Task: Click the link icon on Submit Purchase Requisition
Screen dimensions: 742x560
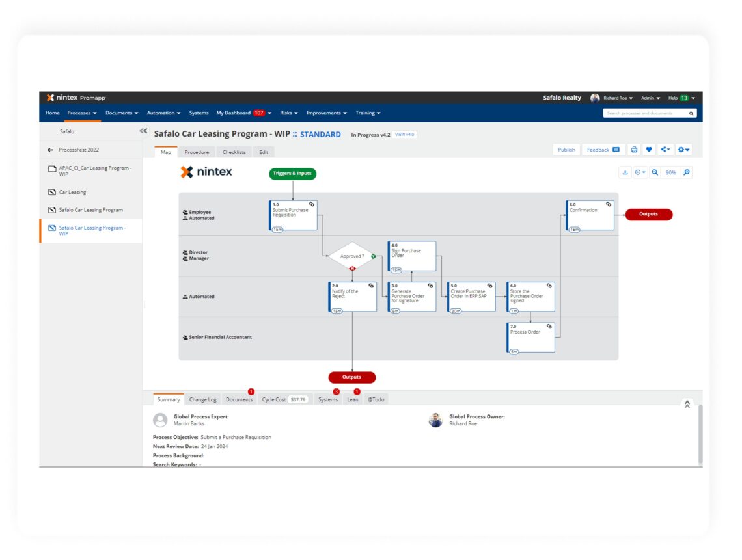Action: tap(312, 204)
